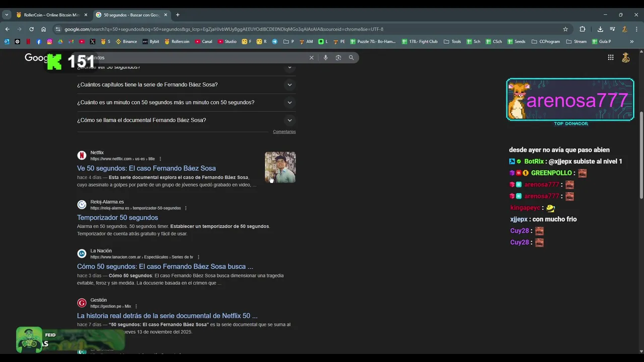644x362 pixels.
Task: Open Chrome three-dot menu
Action: coord(636,29)
